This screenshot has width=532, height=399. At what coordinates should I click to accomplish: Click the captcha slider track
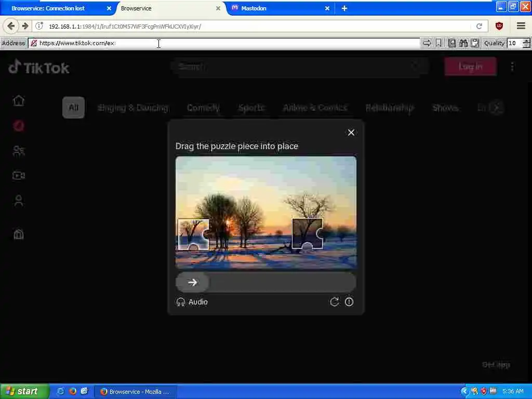(x=266, y=282)
